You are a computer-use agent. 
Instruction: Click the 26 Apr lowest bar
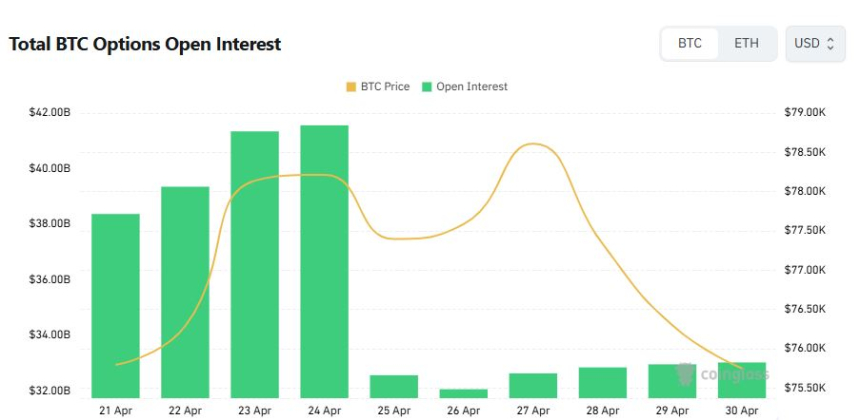[464, 393]
